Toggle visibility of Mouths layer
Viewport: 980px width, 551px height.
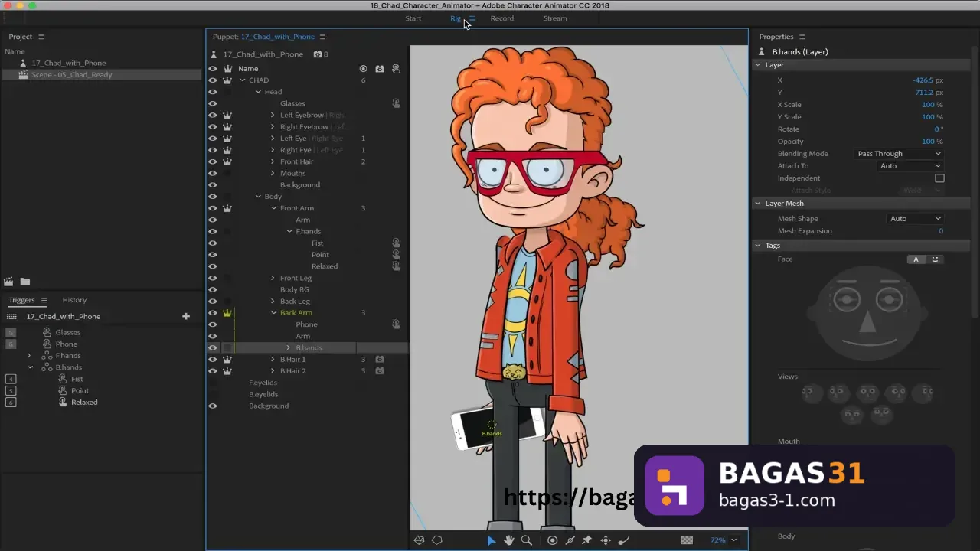[213, 173]
